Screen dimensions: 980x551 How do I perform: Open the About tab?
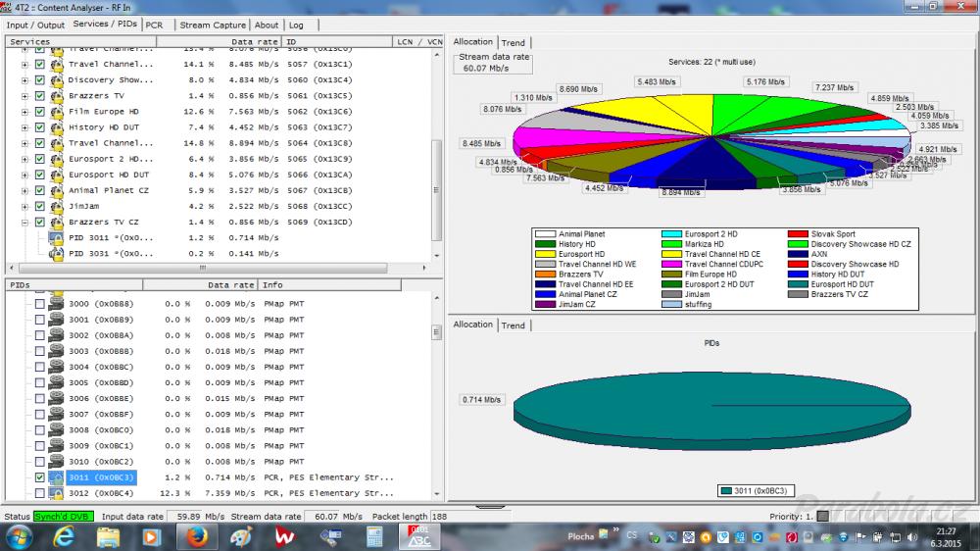pos(267,25)
